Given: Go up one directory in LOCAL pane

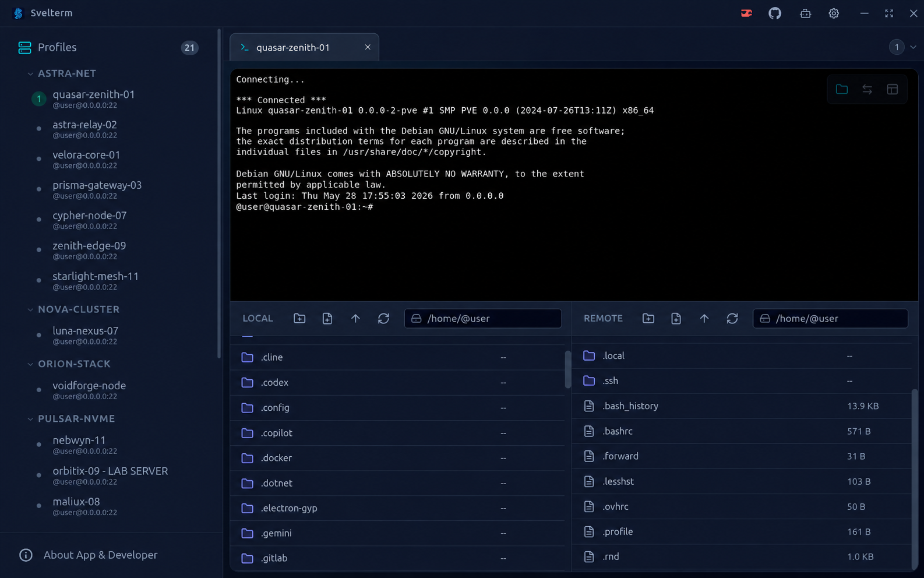Looking at the screenshot, I should (x=355, y=318).
